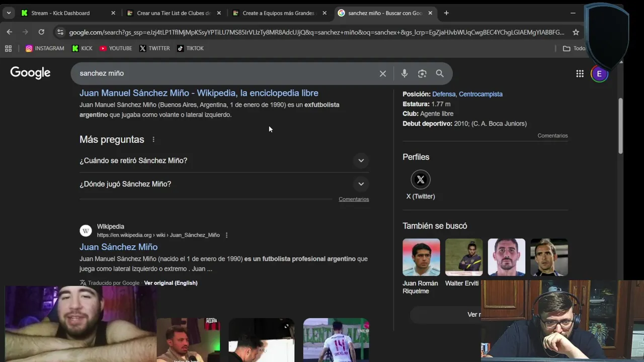Clear the search box with the X

coord(383,73)
